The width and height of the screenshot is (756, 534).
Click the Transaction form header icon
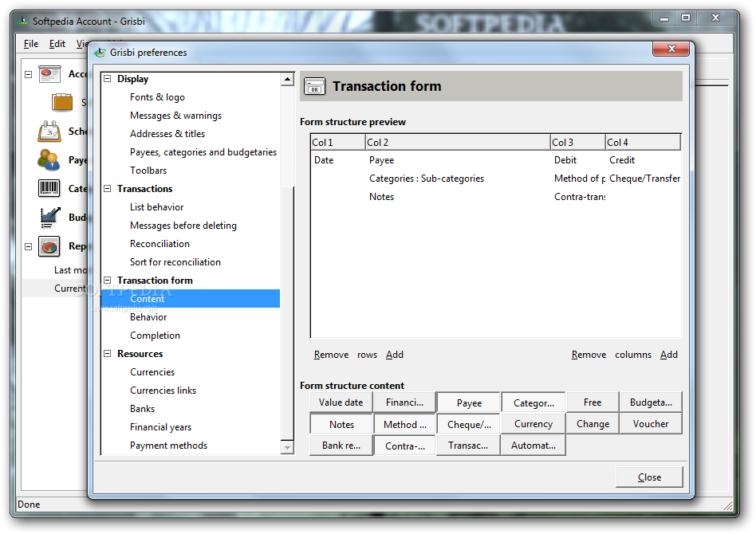pos(315,87)
